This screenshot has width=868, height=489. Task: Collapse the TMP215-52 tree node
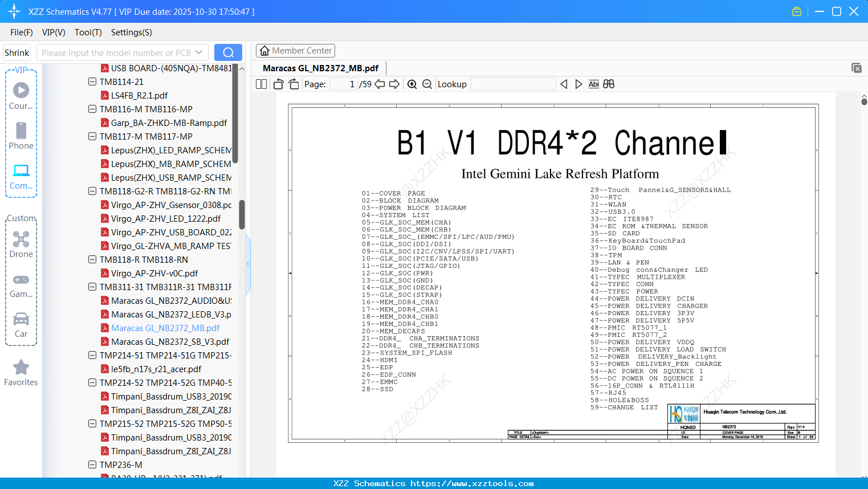[92, 423]
